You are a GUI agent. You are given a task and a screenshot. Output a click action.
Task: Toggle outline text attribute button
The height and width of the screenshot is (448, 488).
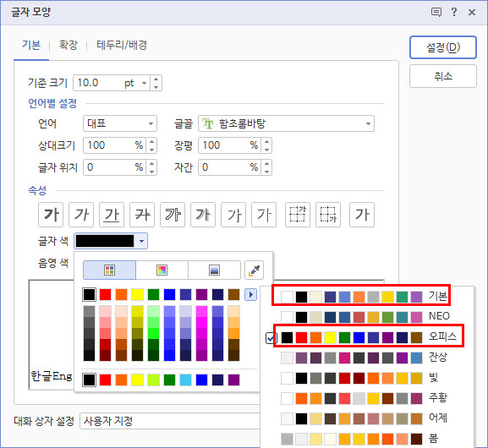click(x=173, y=215)
